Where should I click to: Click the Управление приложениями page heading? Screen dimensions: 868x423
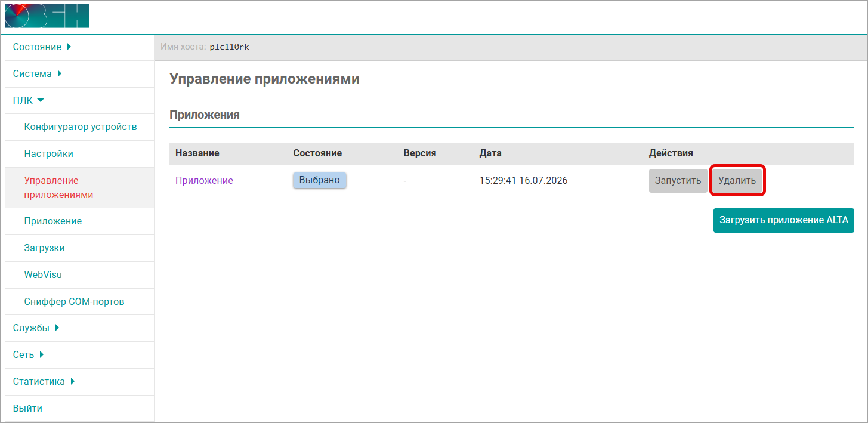pos(265,79)
